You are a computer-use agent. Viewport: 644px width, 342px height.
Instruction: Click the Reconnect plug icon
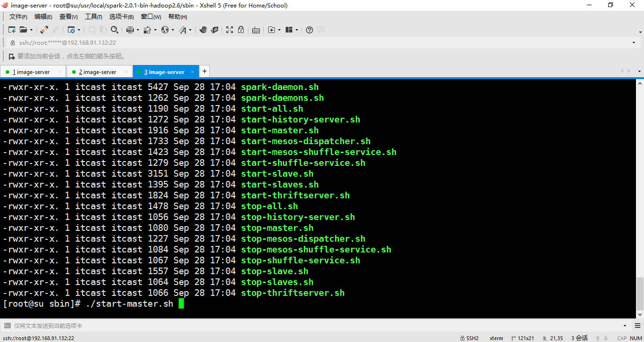(44, 30)
